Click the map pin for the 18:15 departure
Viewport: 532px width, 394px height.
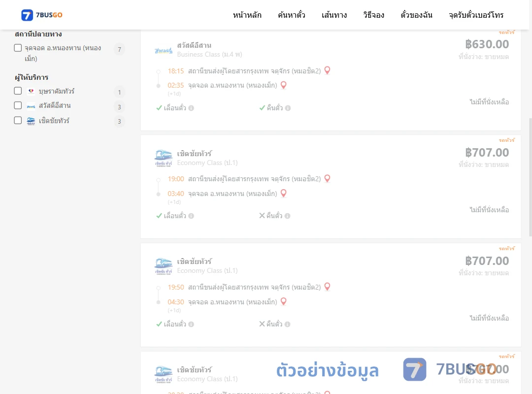point(328,70)
